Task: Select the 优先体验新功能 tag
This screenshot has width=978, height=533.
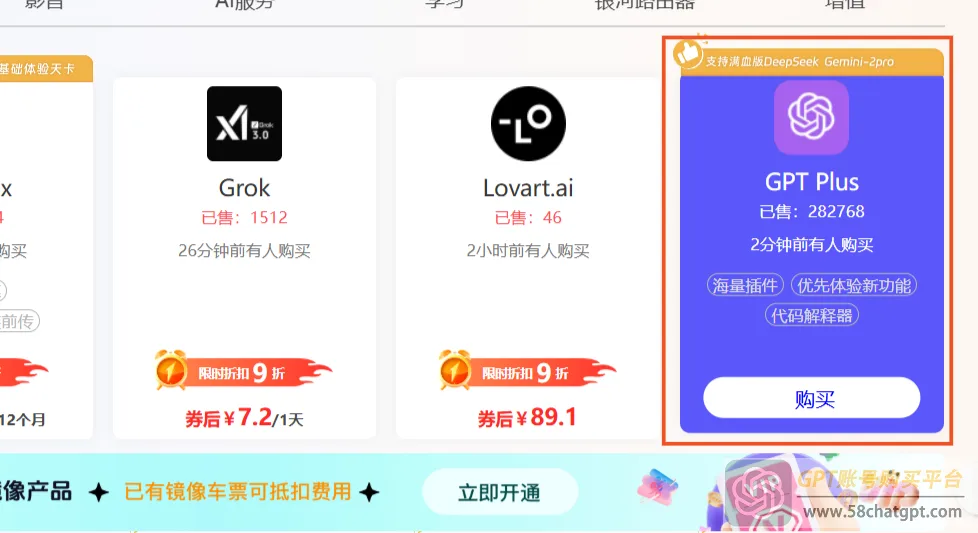Action: pos(854,286)
